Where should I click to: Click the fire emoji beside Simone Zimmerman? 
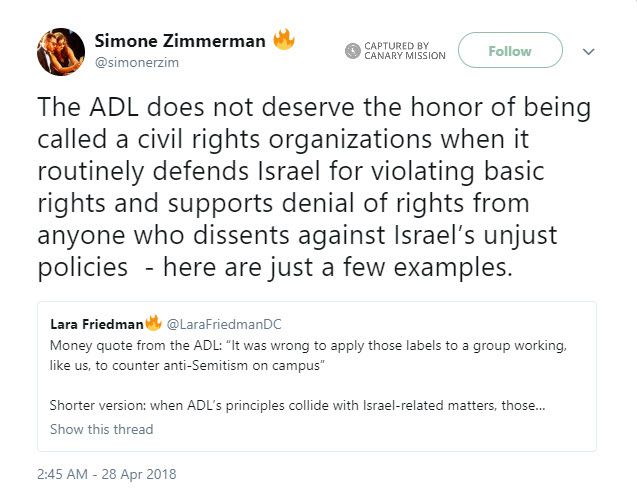pyautogui.click(x=285, y=41)
